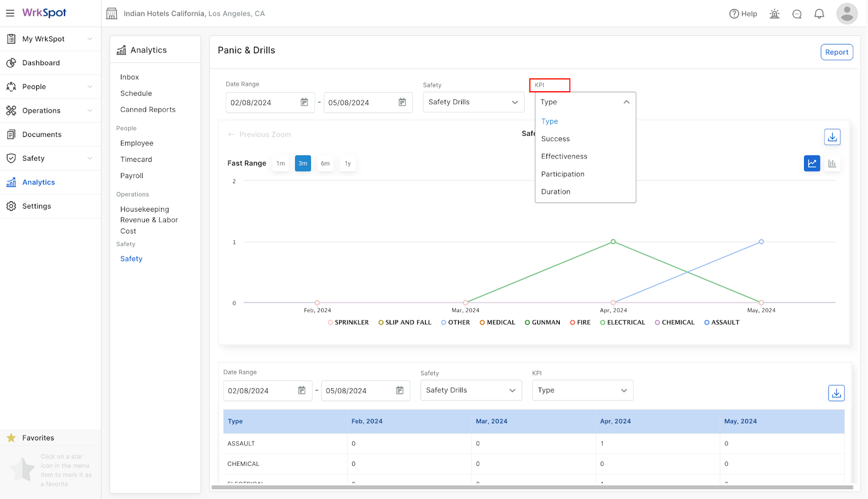Click the People sidebar icon
The width and height of the screenshot is (868, 499).
point(11,86)
